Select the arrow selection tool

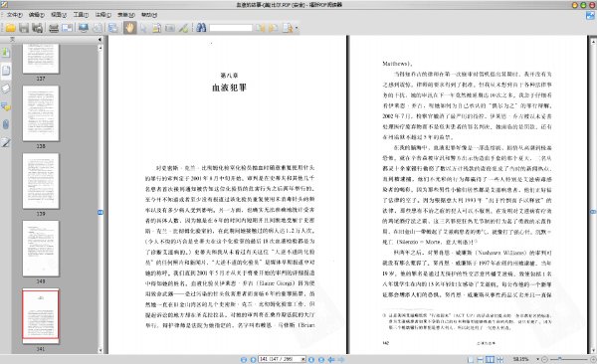click(x=143, y=28)
